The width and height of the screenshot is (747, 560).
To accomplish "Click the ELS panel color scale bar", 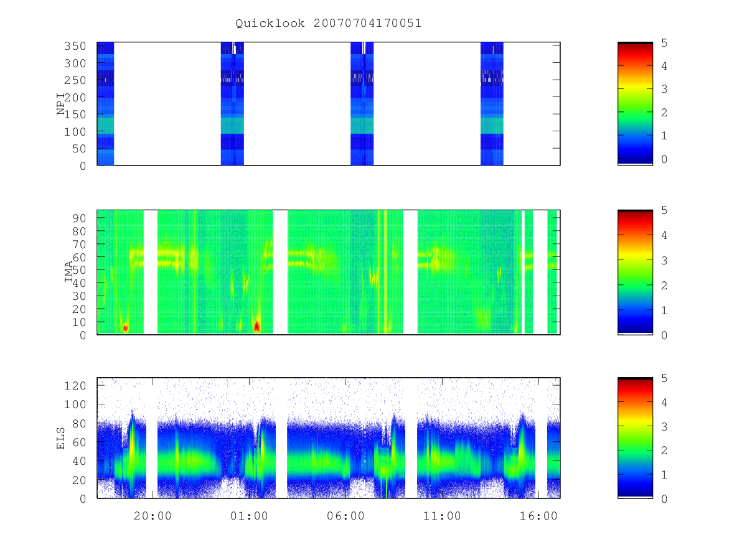I will pyautogui.click(x=635, y=438).
